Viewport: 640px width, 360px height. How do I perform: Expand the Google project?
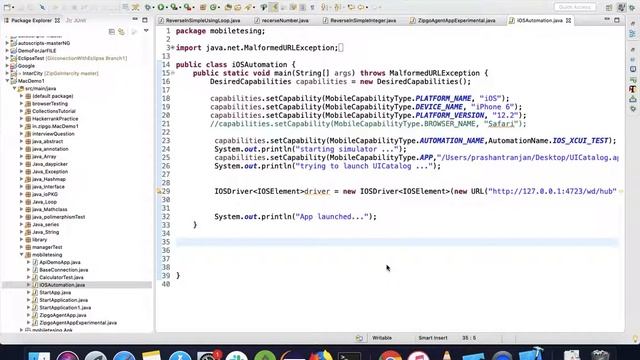point(7,66)
